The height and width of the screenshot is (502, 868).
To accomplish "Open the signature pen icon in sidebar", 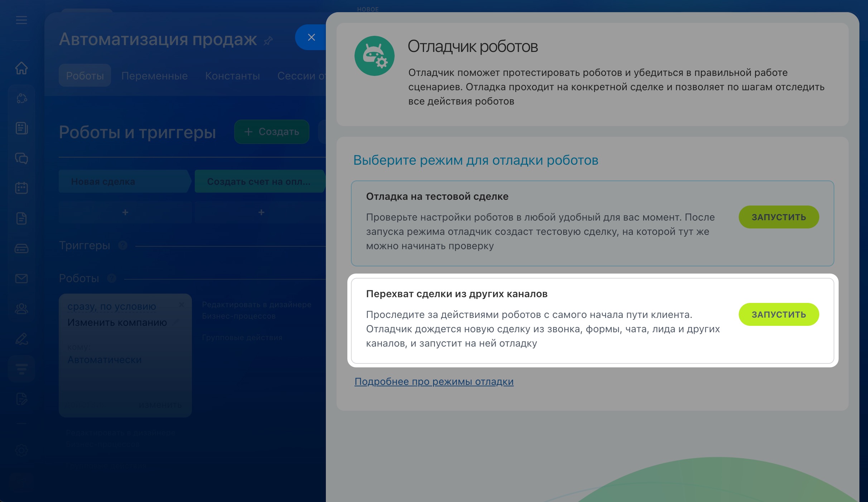I will coord(21,339).
